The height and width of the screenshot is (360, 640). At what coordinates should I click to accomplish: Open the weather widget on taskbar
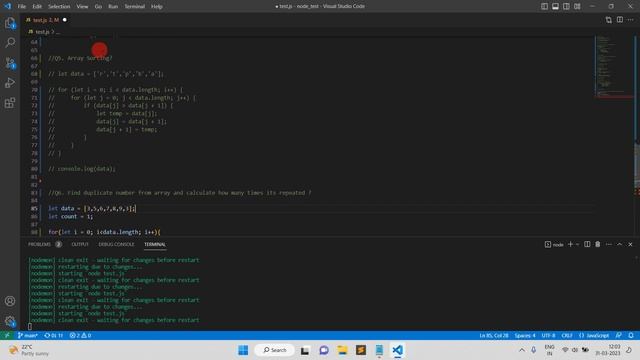(x=29, y=350)
